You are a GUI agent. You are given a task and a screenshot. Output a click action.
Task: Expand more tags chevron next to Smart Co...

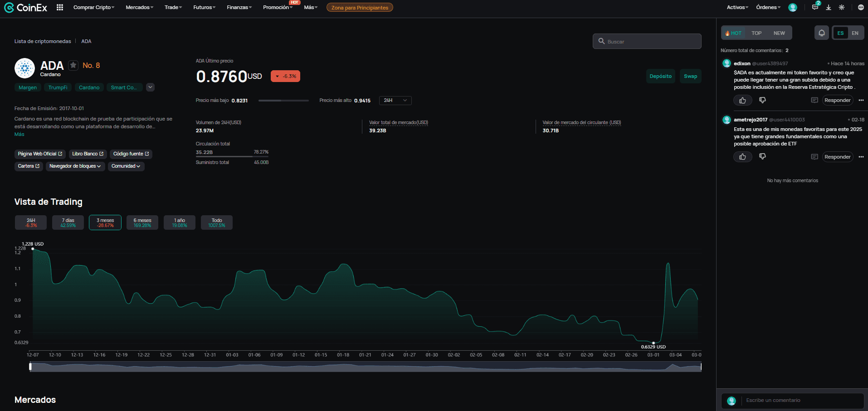tap(151, 87)
